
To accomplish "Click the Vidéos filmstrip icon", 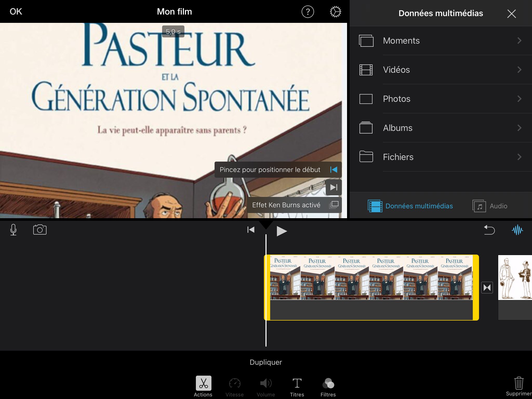I will coord(366,70).
